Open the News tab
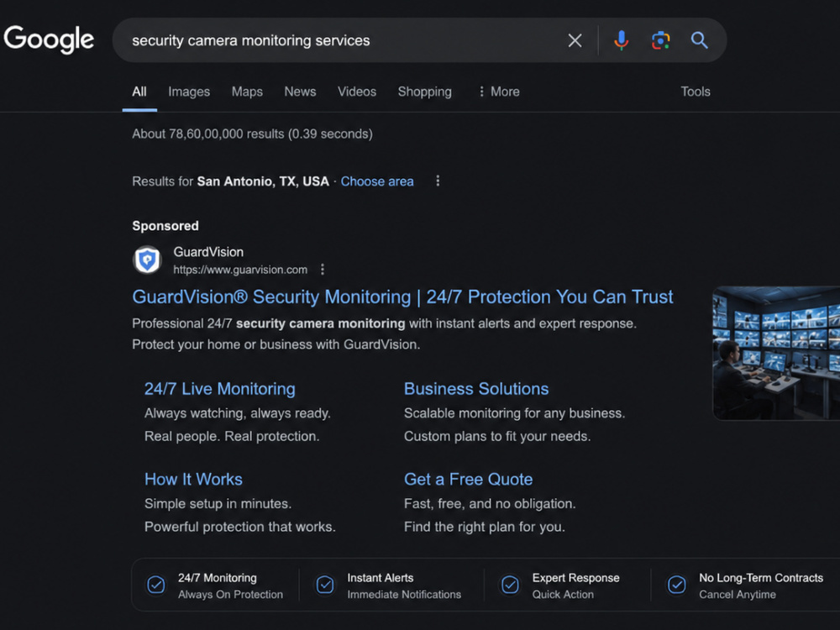The width and height of the screenshot is (840, 630). pyautogui.click(x=300, y=92)
